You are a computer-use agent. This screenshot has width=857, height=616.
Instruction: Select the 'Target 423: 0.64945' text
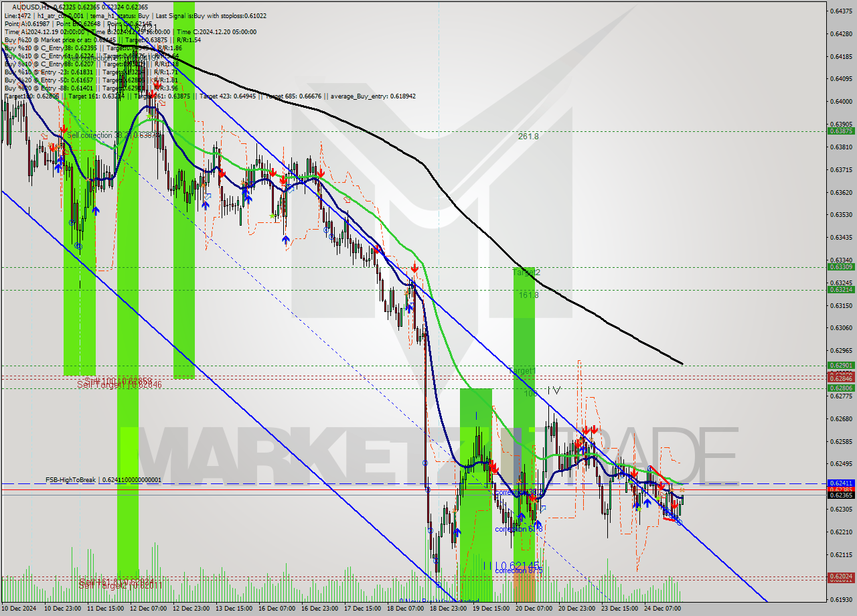tap(227, 96)
